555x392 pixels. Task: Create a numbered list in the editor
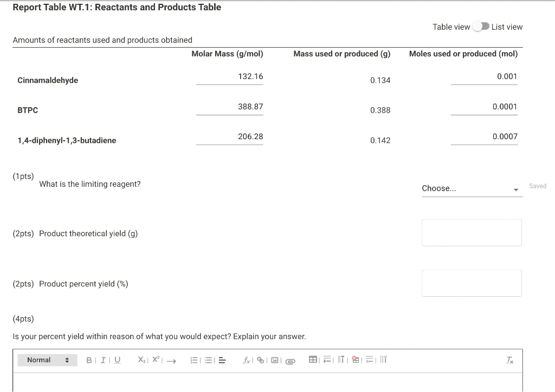[x=195, y=360]
